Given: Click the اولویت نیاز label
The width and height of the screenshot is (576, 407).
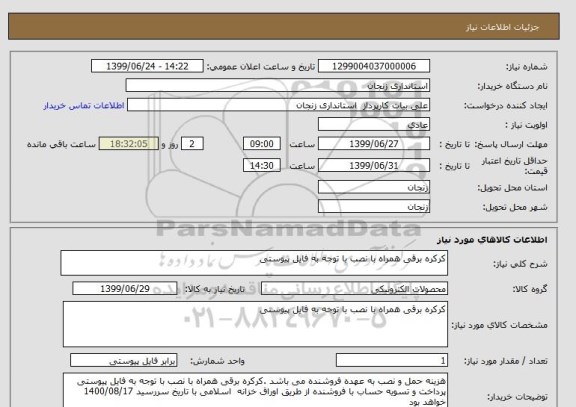Looking at the screenshot, I should click(526, 125).
